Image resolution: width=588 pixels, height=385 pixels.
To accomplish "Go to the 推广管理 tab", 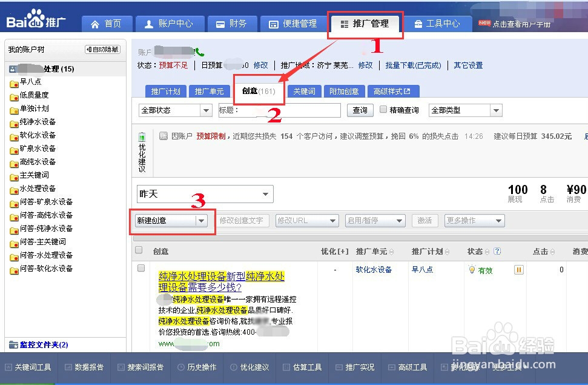I will pos(365,24).
